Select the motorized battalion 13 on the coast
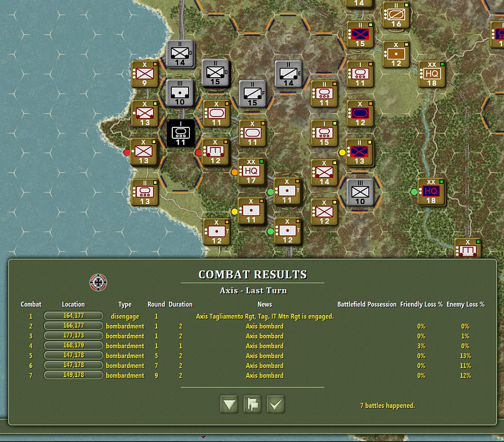 click(x=145, y=192)
